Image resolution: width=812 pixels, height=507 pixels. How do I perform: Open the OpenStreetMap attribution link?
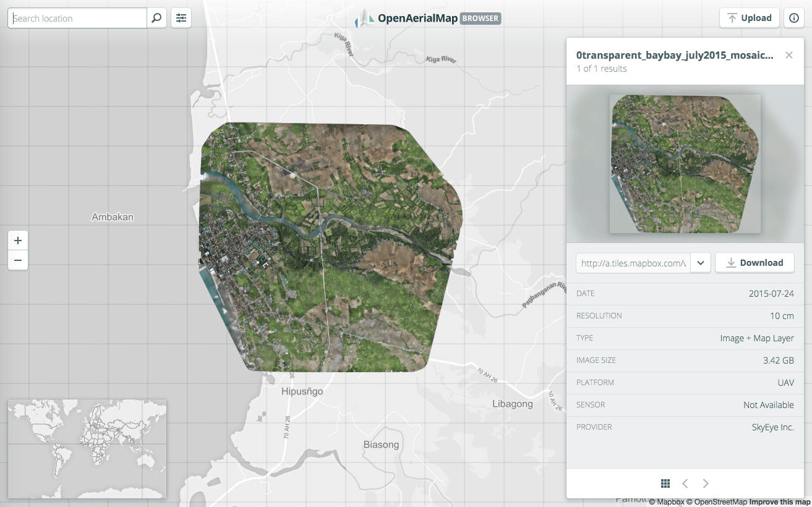(x=716, y=502)
